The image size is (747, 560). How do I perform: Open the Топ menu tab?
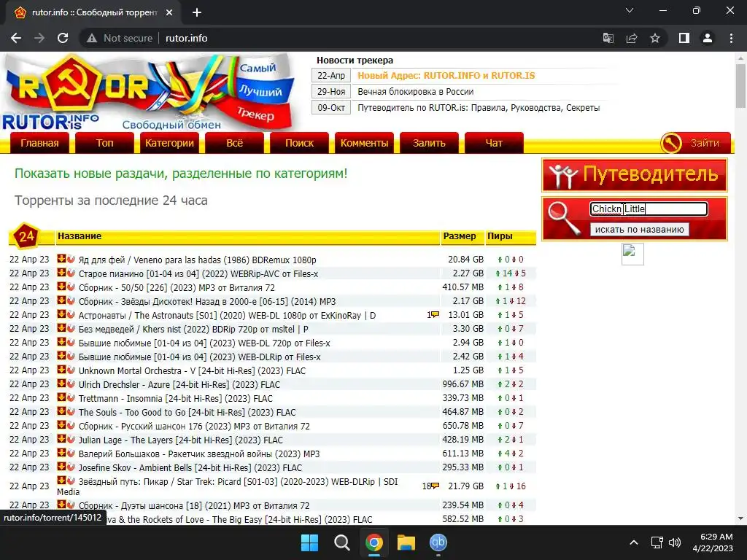click(105, 143)
